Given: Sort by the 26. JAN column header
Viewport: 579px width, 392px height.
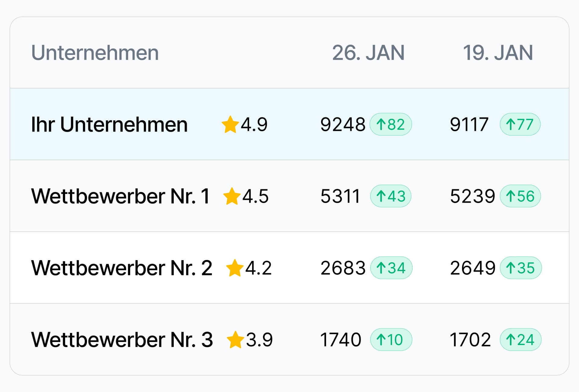Looking at the screenshot, I should (x=368, y=53).
